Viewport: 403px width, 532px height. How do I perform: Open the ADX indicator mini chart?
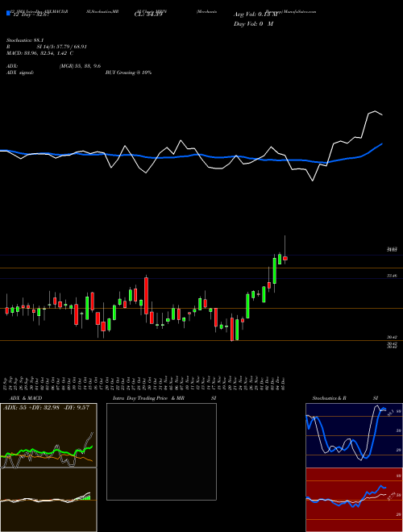48,435
